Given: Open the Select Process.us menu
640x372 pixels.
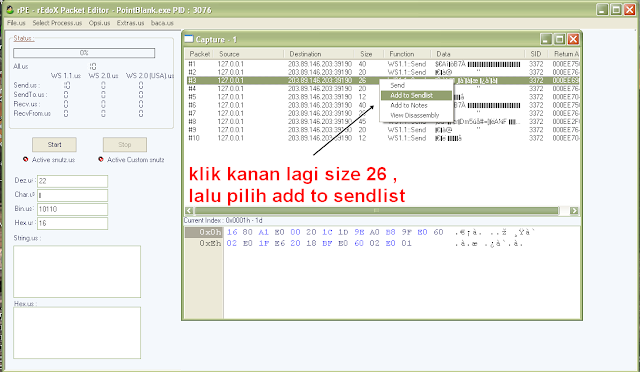Looking at the screenshot, I should (x=57, y=23).
